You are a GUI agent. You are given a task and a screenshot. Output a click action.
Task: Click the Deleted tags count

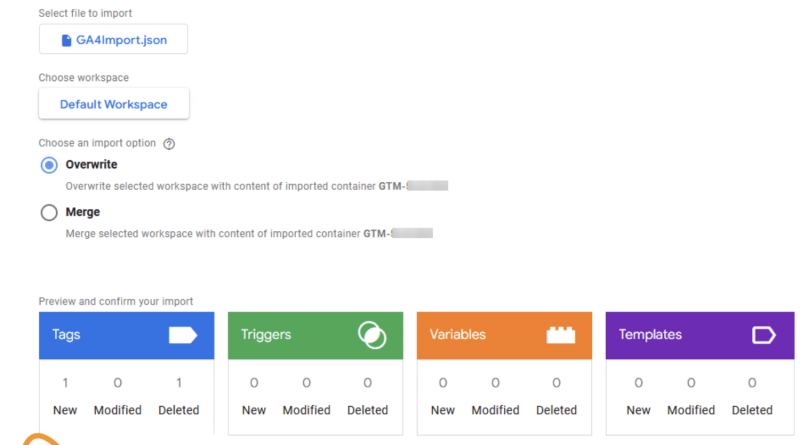point(179,383)
